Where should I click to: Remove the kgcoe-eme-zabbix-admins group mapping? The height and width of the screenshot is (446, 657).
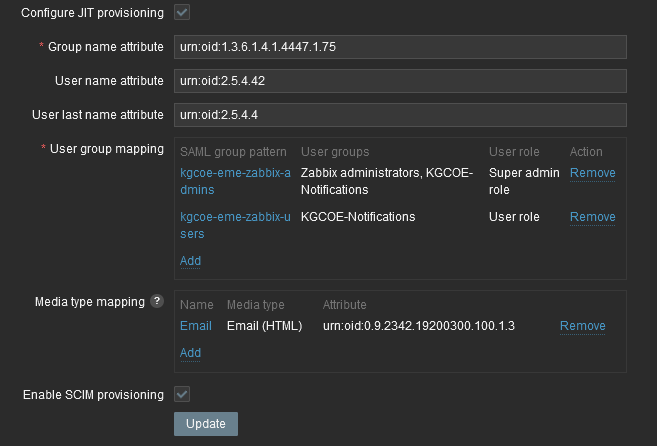coord(592,173)
